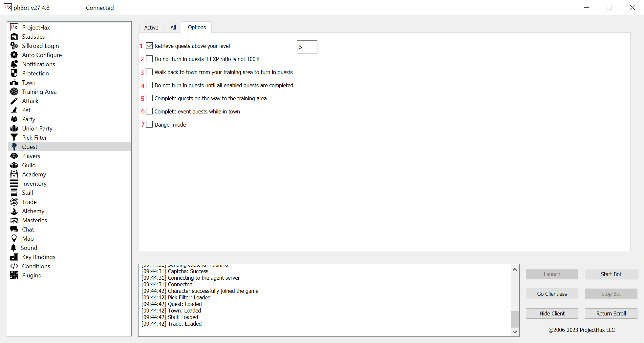
Task: Uncheck Retrieve quests above your level
Action: (x=149, y=46)
